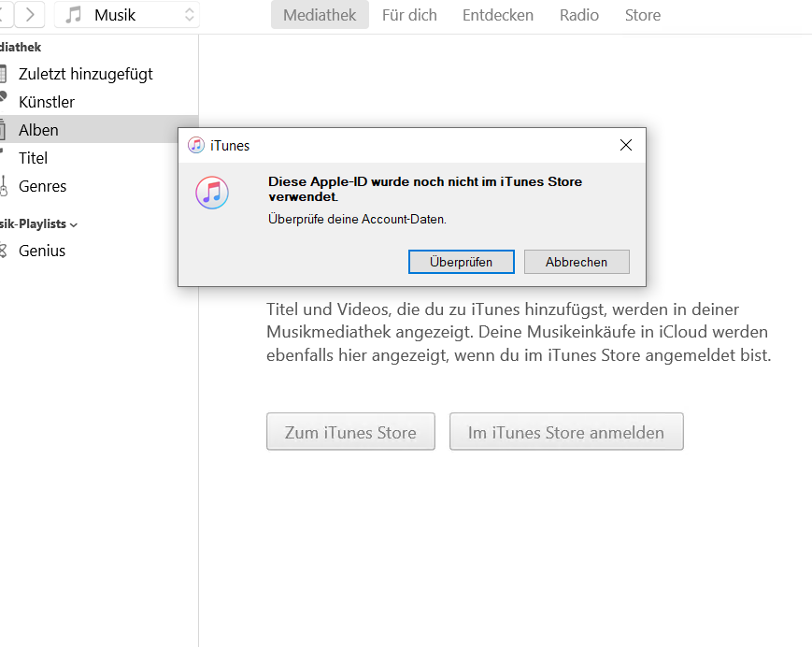This screenshot has width=812, height=647.
Task: Click the Mediathek sidebar header
Action: pyautogui.click(x=21, y=47)
